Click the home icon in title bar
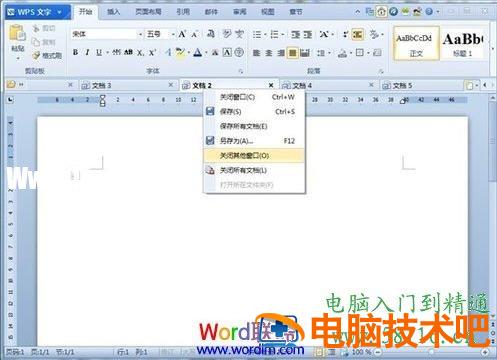This screenshot has width=497, height=360. (x=381, y=12)
